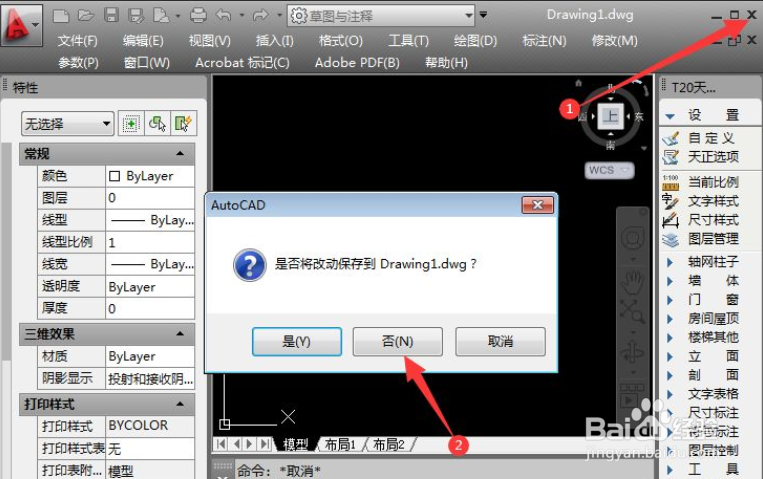Open the 文件(F) menu
Image resolution: width=763 pixels, height=479 pixels.
[77, 41]
